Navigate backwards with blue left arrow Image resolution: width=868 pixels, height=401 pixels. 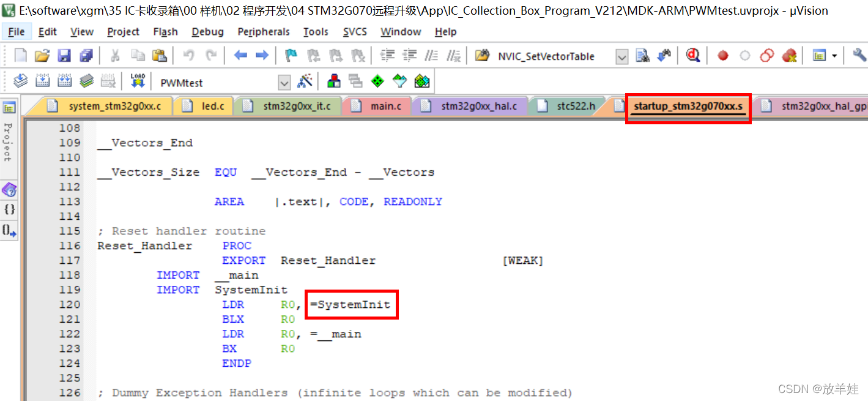point(240,56)
